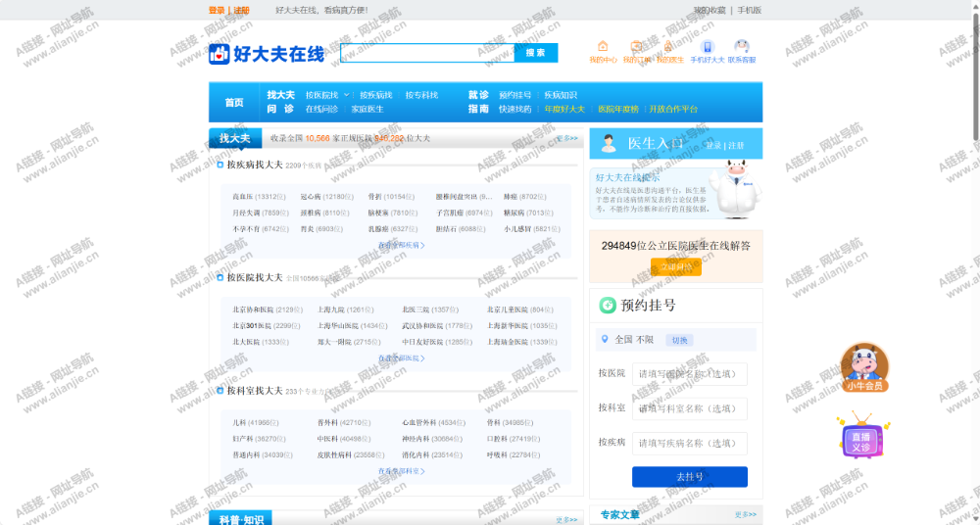Viewport: 980px width, 525px height.
Task: Click the 好大夫在线 logo
Action: coord(266,54)
